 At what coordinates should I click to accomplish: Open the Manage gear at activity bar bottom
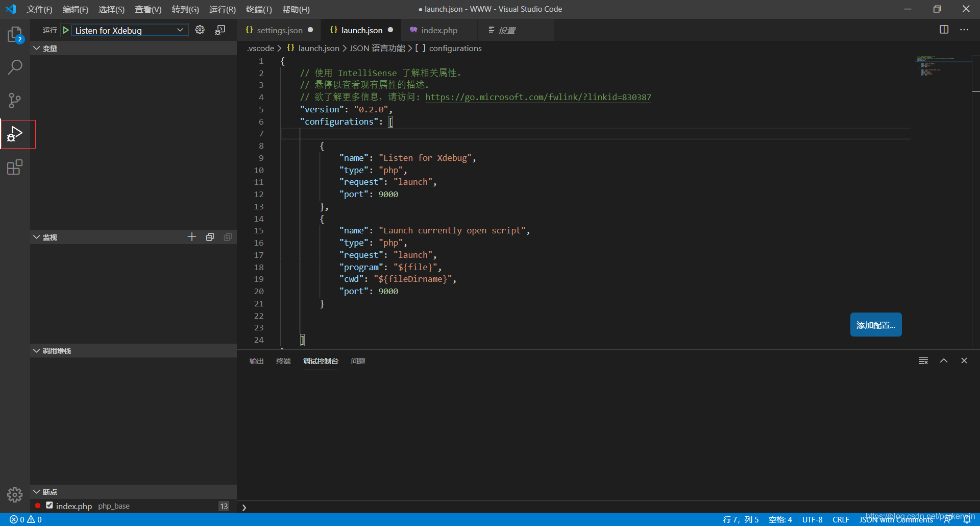[15, 494]
